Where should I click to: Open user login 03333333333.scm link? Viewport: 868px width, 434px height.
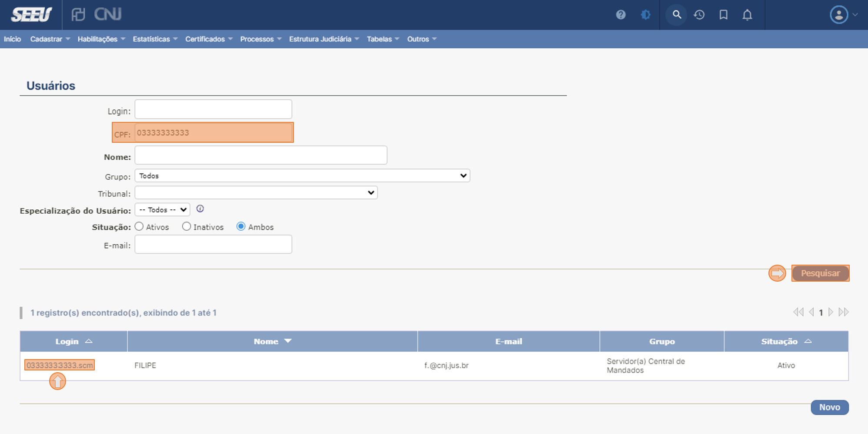(x=60, y=365)
